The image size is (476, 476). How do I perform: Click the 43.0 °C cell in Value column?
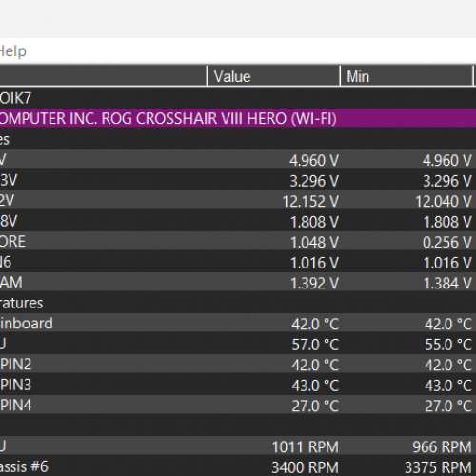click(x=315, y=386)
